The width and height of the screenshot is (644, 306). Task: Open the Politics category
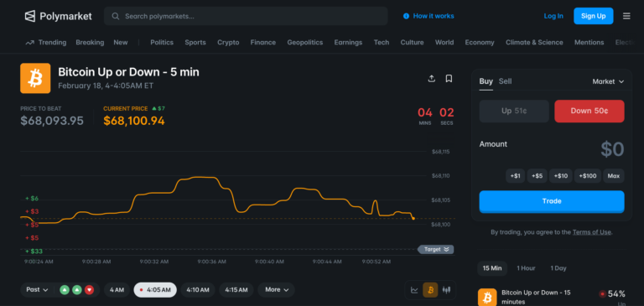tap(162, 42)
